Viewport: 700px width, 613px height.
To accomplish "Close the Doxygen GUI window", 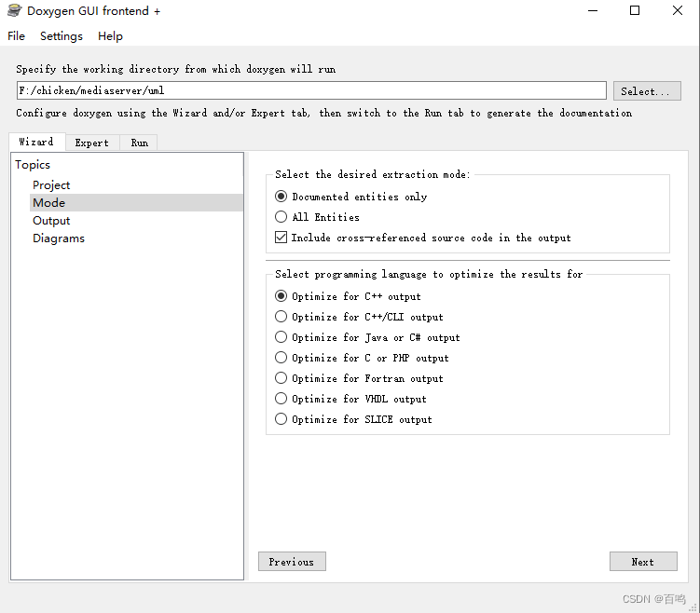I will click(678, 10).
